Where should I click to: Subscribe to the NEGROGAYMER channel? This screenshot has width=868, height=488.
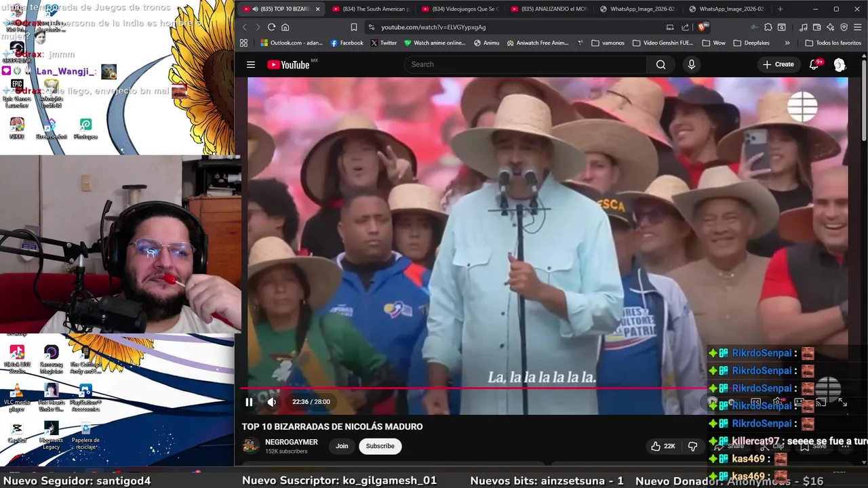380,446
